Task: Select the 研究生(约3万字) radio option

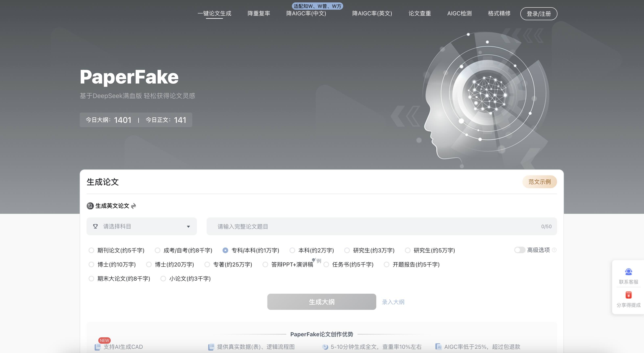Action: point(347,250)
